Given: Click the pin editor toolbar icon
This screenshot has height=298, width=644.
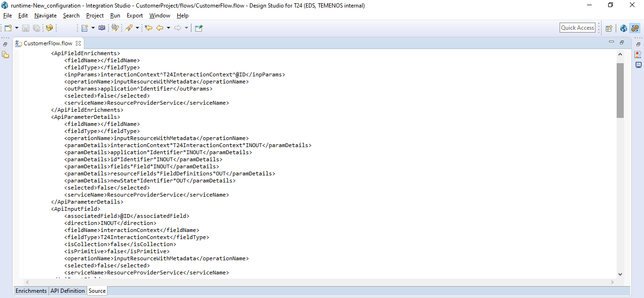Looking at the screenshot, I should pos(199,28).
